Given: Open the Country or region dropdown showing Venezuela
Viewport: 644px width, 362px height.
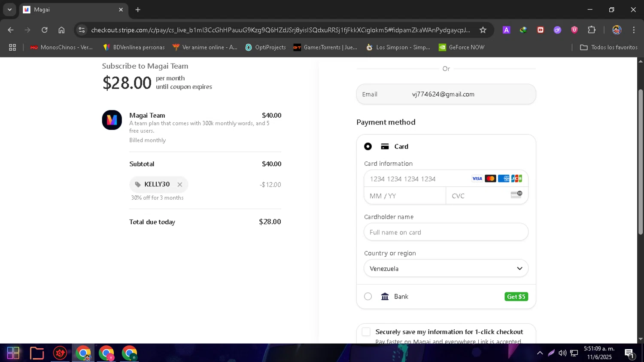Looking at the screenshot, I should click(x=446, y=268).
